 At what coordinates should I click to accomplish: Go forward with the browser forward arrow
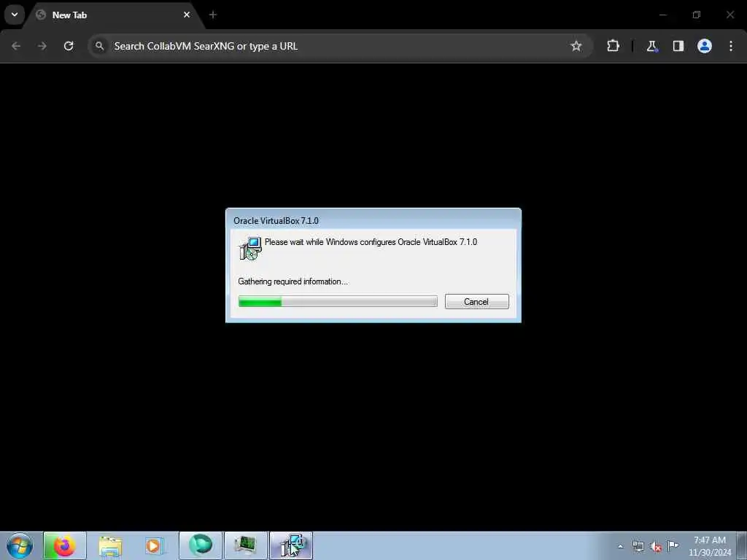tap(42, 46)
